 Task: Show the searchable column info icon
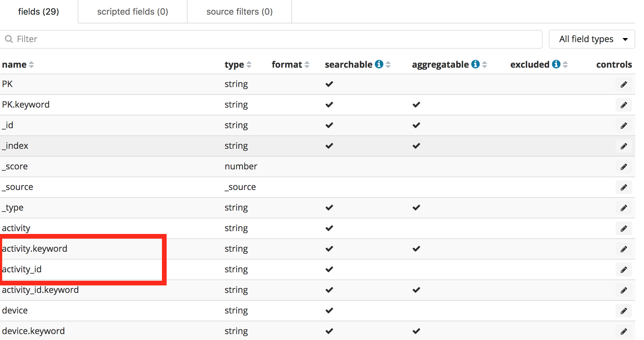click(x=379, y=64)
